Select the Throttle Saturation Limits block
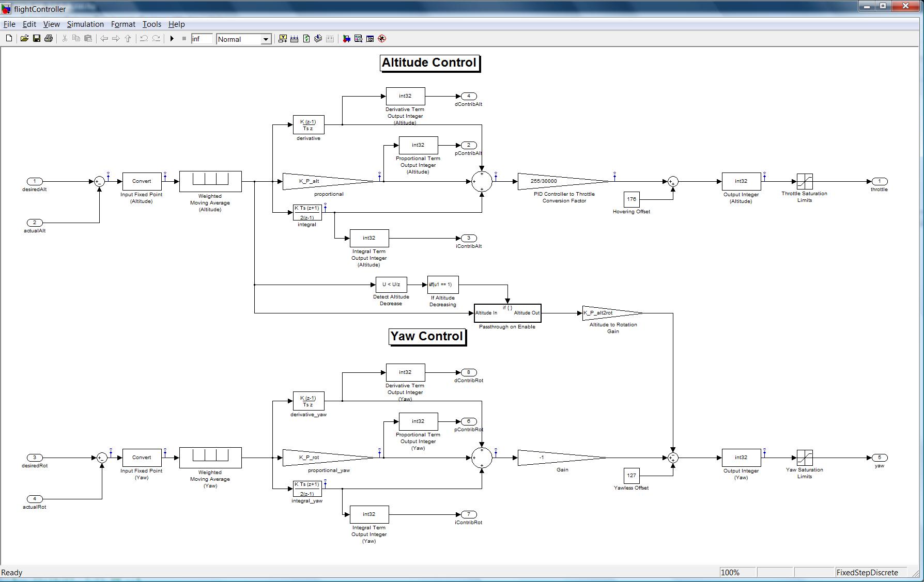 click(x=805, y=181)
